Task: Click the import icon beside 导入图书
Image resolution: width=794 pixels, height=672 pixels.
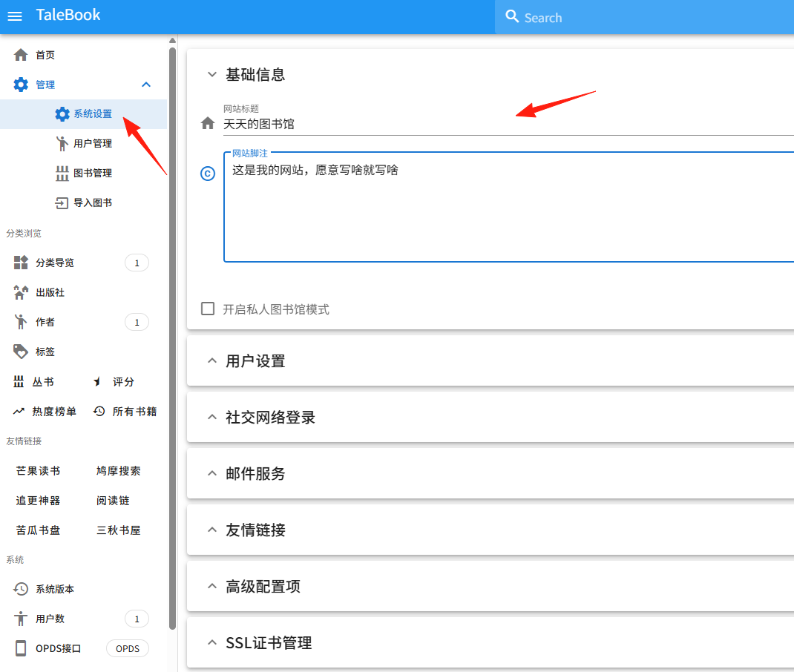Action: (62, 203)
